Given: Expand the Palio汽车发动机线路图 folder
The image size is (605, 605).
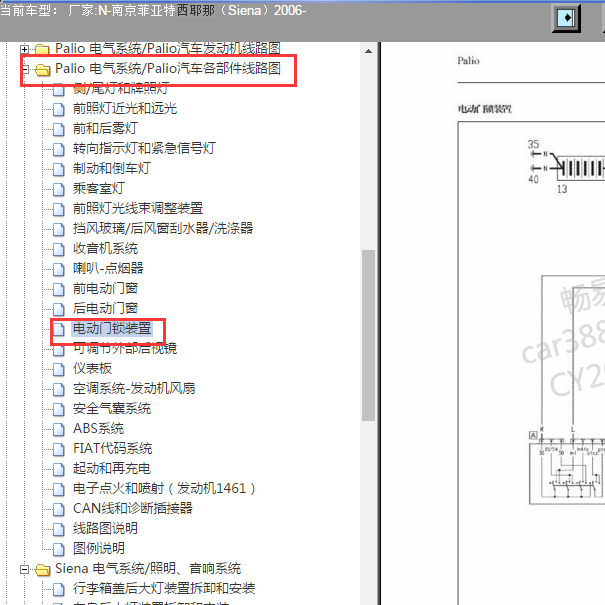Looking at the screenshot, I should 24,49.
